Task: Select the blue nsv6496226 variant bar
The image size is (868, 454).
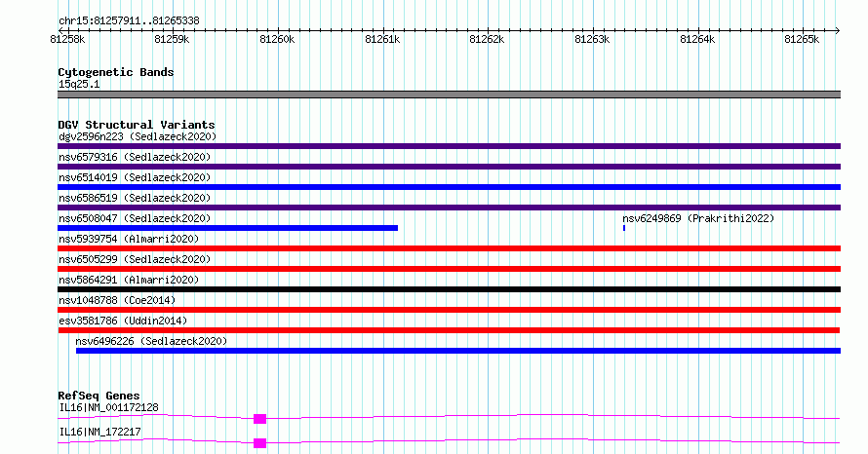Action: coord(458,351)
